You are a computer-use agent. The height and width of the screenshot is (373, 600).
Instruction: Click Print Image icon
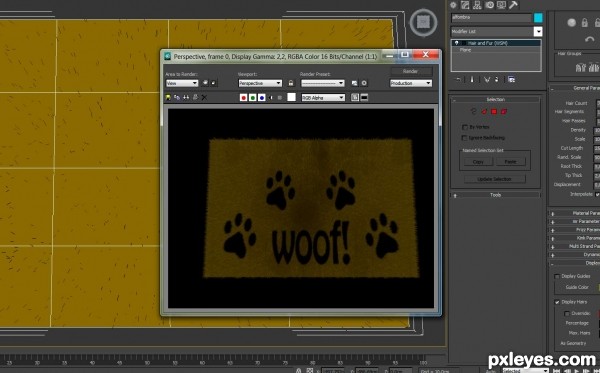pos(195,98)
